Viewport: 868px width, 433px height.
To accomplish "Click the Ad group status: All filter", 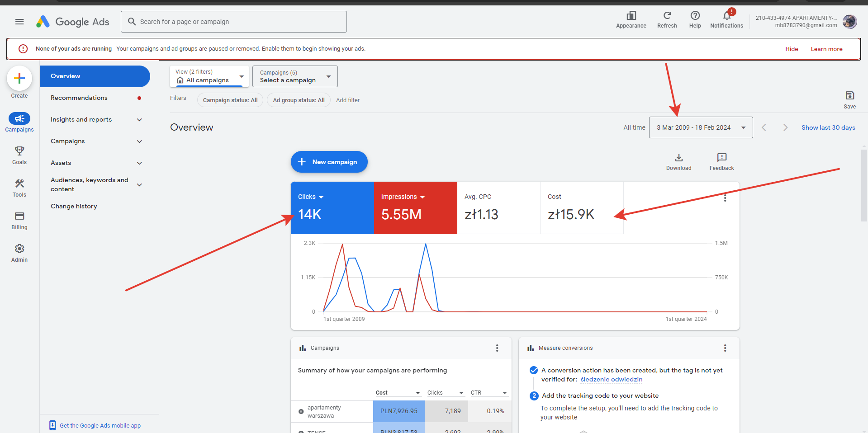I will tap(299, 100).
